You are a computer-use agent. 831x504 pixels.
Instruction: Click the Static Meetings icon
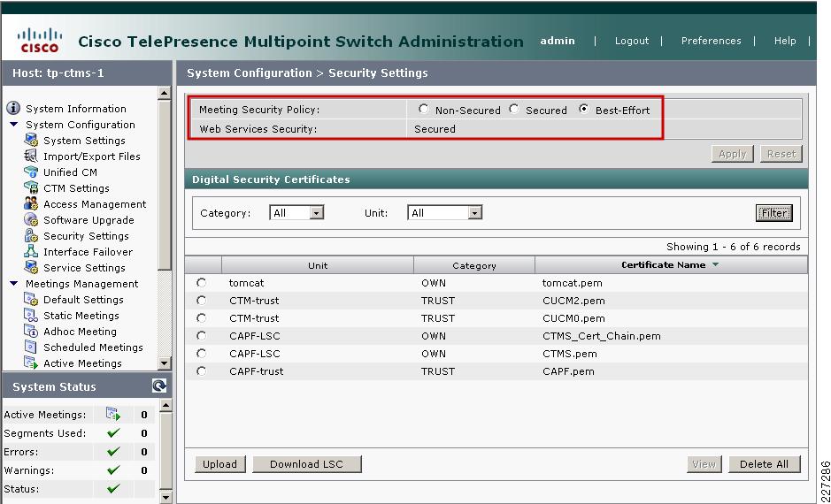(x=31, y=316)
